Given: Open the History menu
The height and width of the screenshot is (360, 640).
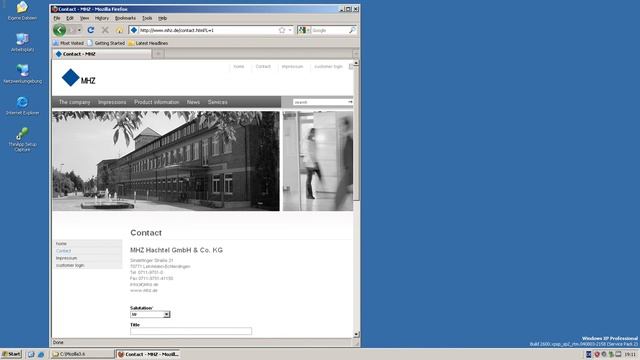Looking at the screenshot, I should coord(102,18).
